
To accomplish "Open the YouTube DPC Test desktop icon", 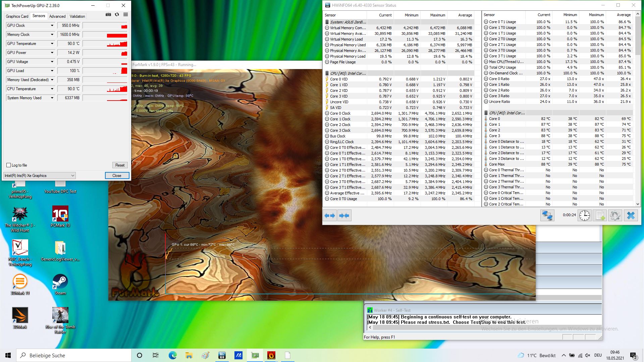I will [60, 187].
